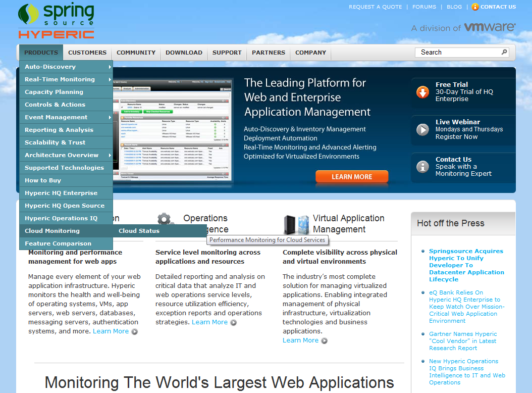Click Learn More under web apps paragraph
The height and width of the screenshot is (393, 532).
pyautogui.click(x=111, y=331)
